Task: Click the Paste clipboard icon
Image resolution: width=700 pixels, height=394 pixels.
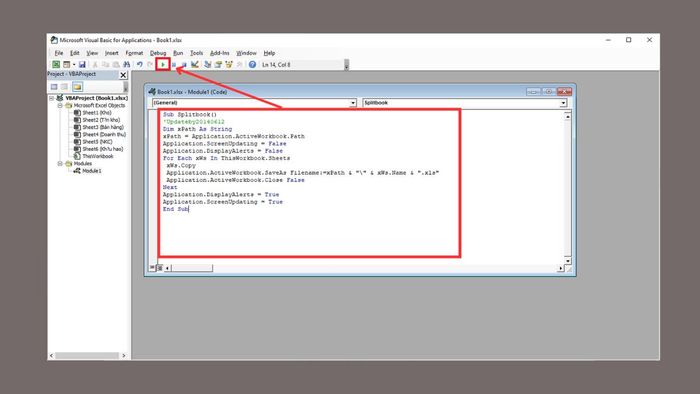Action: coord(116,65)
